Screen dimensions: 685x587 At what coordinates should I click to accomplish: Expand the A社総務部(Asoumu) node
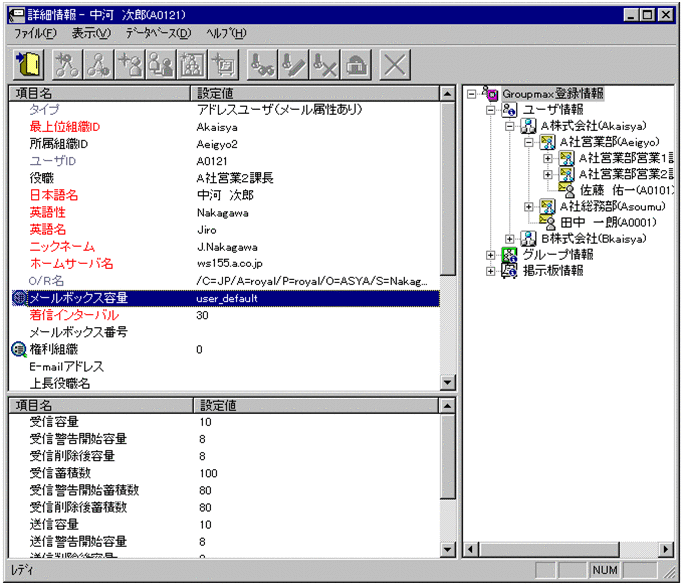[x=529, y=207]
